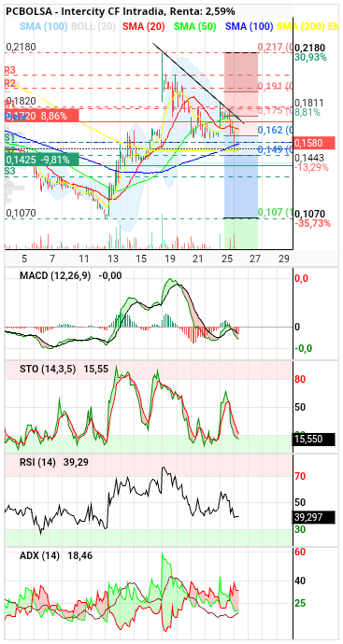Image resolution: width=343 pixels, height=644 pixels.
Task: Click the 0,175 Fibonacci level label
Action: (275, 110)
